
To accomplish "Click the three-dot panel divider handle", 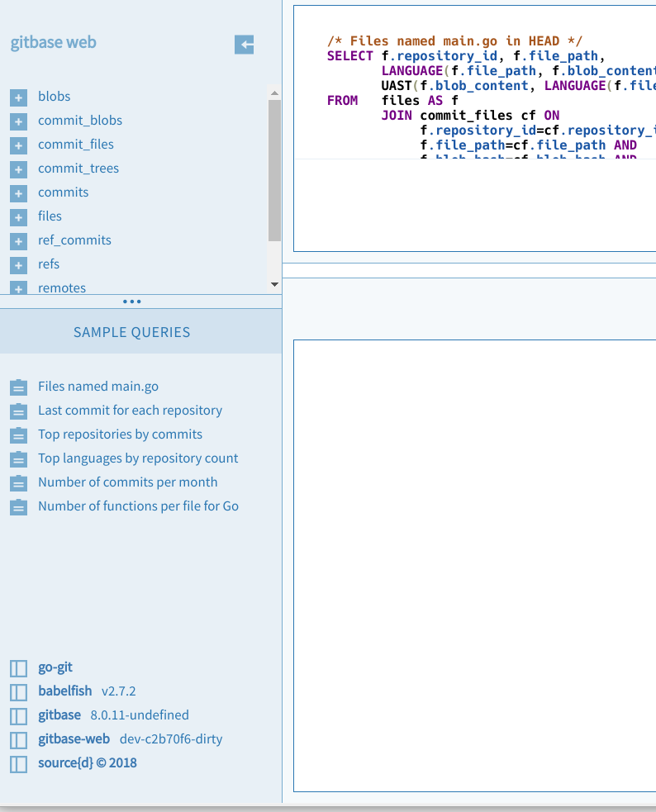I will 132,302.
